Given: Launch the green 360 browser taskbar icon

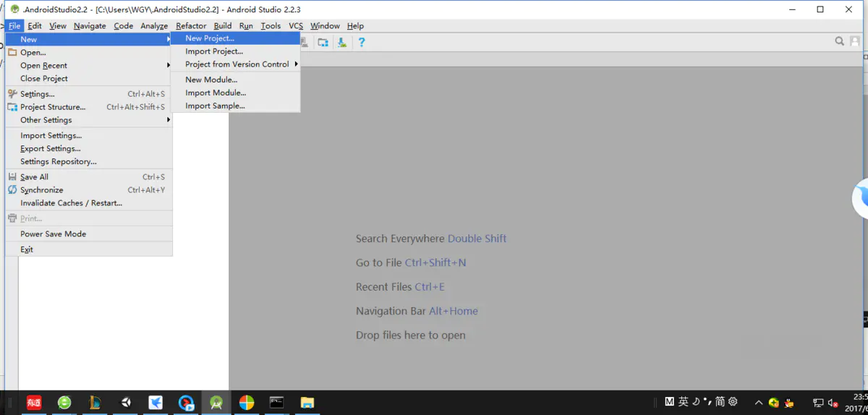Looking at the screenshot, I should 64,403.
